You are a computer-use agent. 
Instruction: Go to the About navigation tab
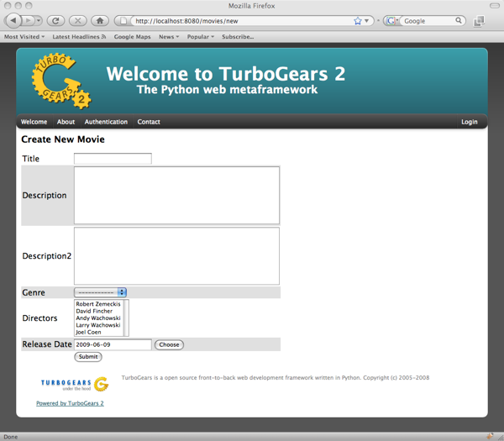coord(66,122)
